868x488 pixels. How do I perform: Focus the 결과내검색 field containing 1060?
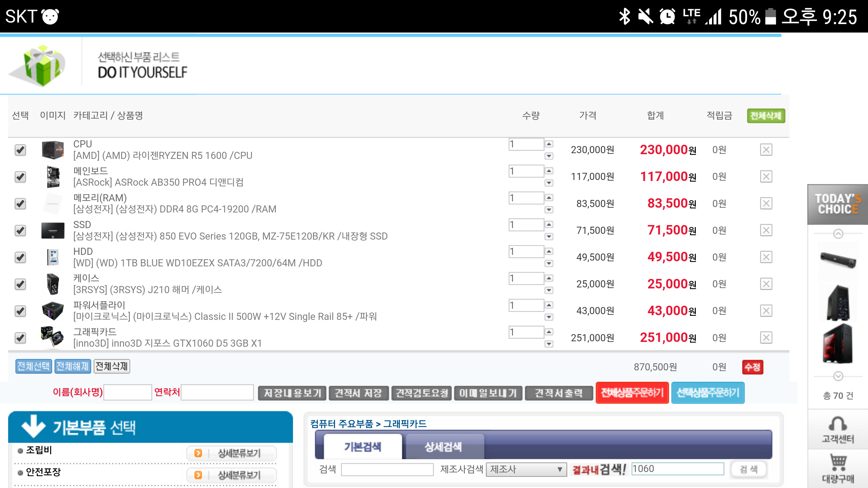[677, 469]
